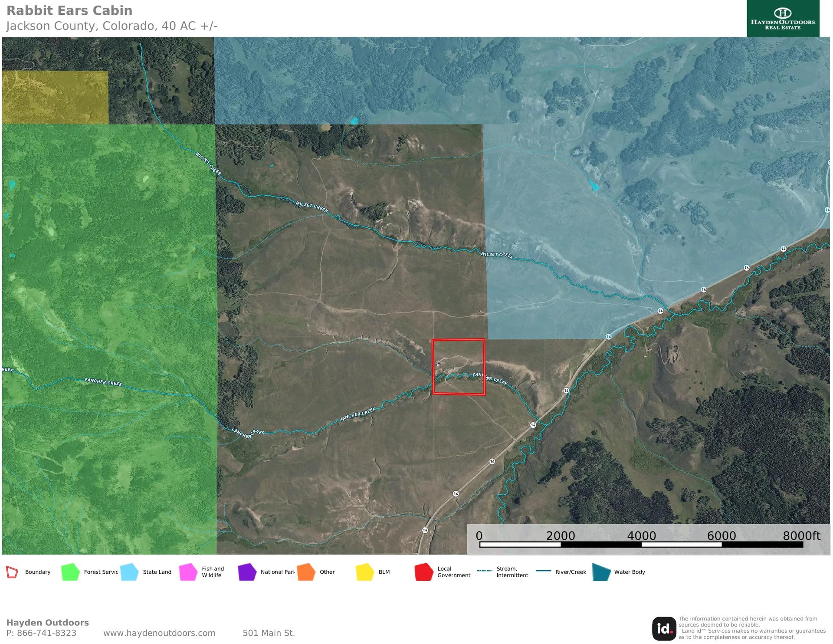833x644 pixels.
Task: Click the Rabbit Ears Cabin title
Action: point(69,10)
